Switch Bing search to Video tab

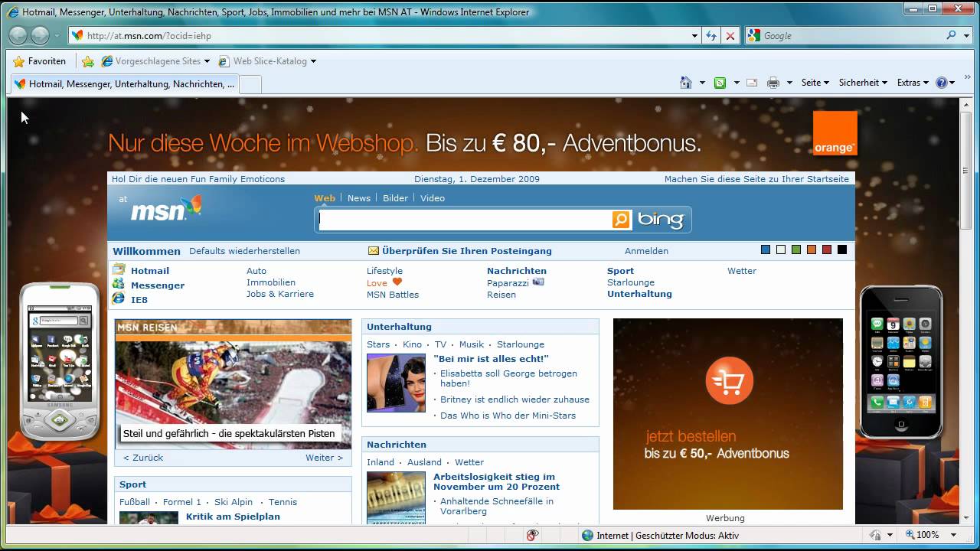[433, 197]
